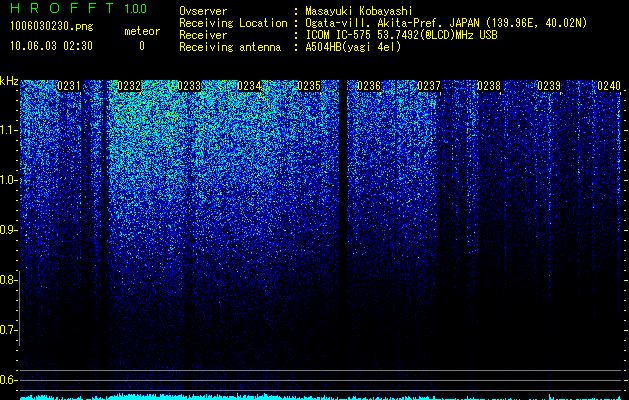Click the 0237 time marker
Viewport: 629px width, 400px height.
429,86
